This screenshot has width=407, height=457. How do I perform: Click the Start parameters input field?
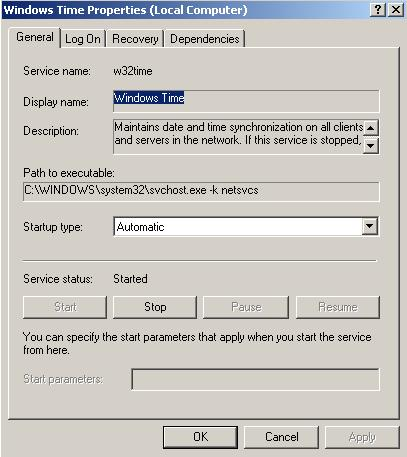(x=256, y=379)
